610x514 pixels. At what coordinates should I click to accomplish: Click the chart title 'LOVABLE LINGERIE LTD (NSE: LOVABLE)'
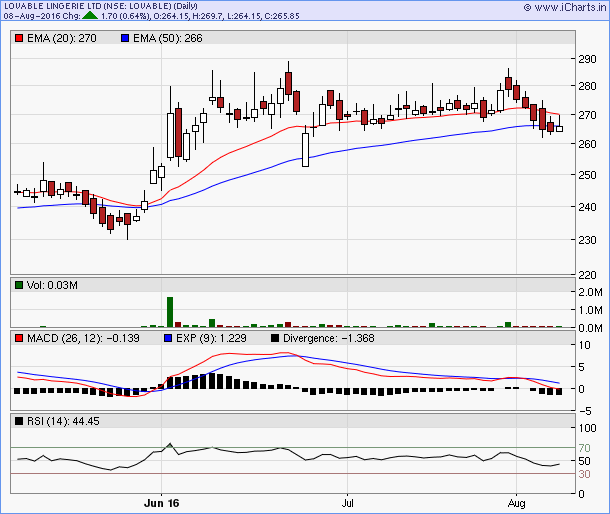click(x=88, y=6)
